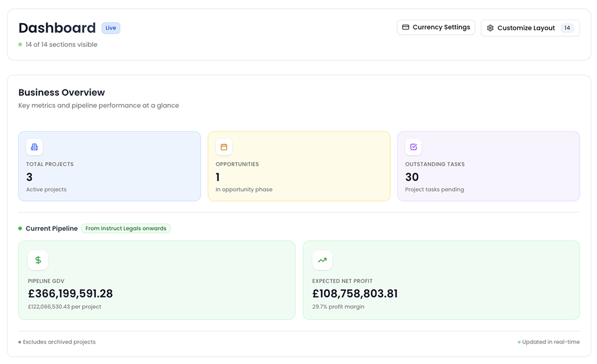Click the calendar icon in Opportunities card

pyautogui.click(x=224, y=147)
